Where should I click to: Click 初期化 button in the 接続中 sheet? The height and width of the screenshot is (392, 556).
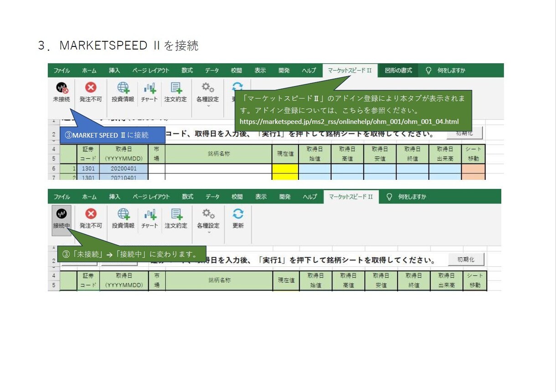click(465, 260)
